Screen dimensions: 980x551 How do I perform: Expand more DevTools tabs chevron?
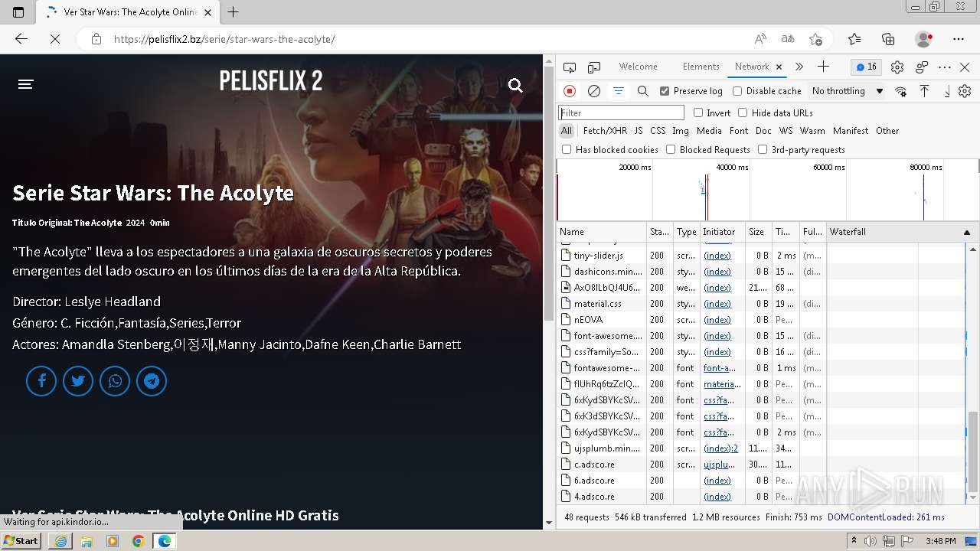point(799,67)
